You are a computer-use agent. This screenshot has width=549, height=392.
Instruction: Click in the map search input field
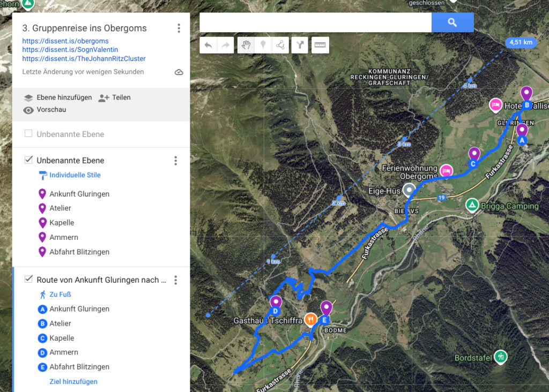(315, 22)
